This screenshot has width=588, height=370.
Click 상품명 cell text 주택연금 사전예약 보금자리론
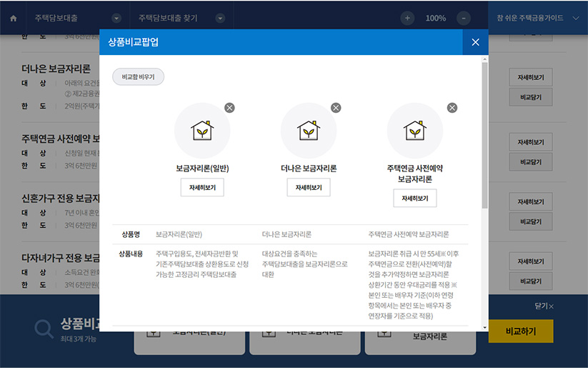point(409,235)
